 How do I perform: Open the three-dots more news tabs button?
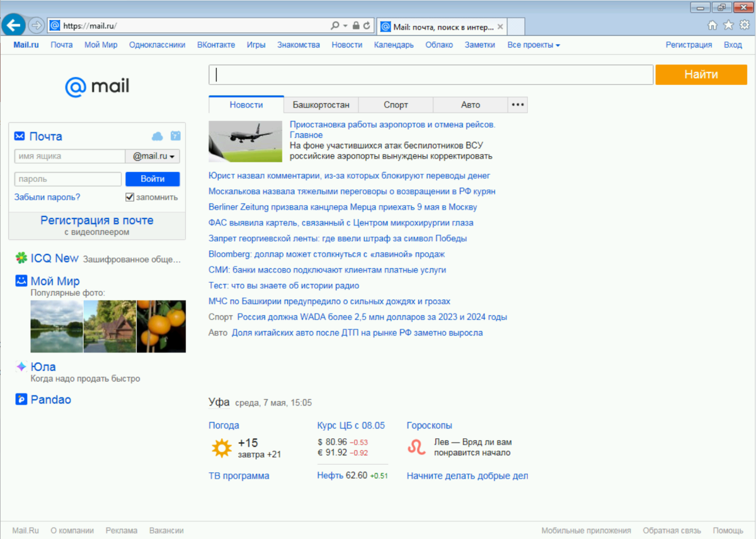click(518, 105)
